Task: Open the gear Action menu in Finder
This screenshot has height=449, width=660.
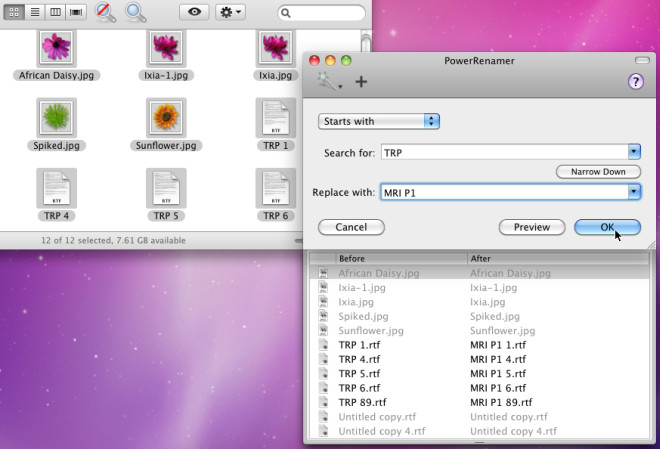Action: click(230, 12)
